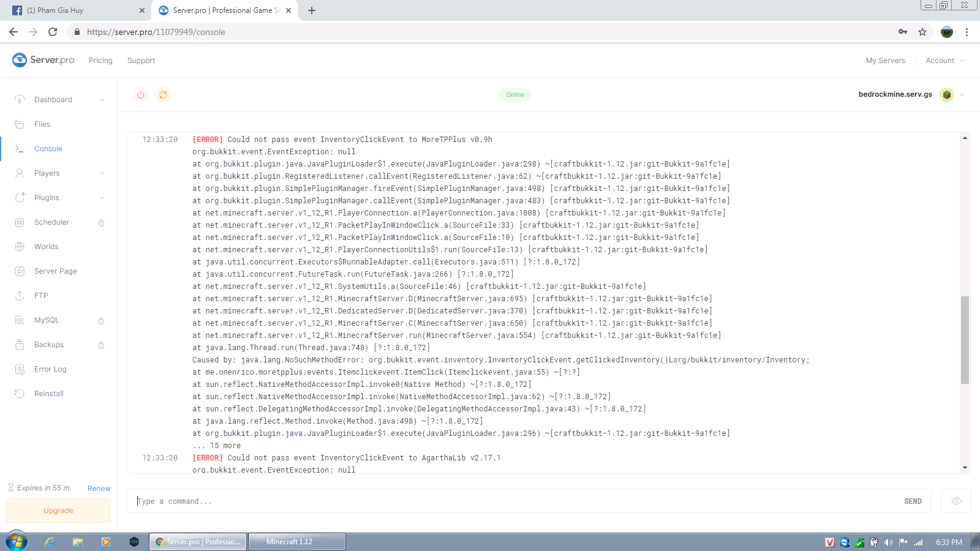980x551 pixels.
Task: Open the saved password key icon
Action: click(903, 32)
